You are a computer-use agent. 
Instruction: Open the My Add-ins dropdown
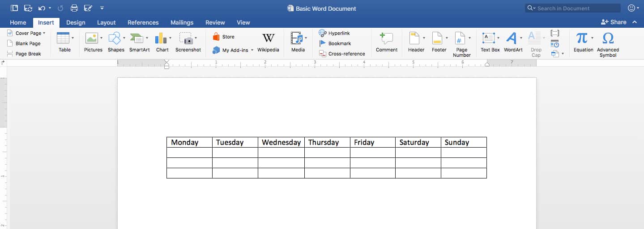(x=252, y=50)
